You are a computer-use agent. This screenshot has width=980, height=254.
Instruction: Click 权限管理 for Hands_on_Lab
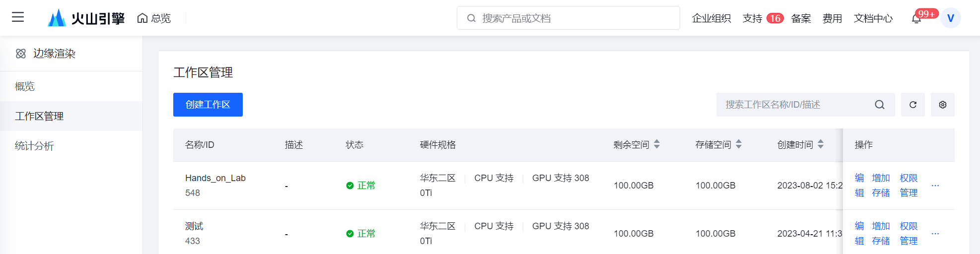909,185
